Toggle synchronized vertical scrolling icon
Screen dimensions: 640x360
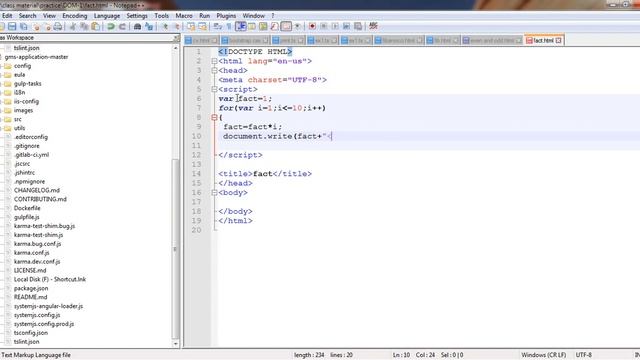pos(191,27)
